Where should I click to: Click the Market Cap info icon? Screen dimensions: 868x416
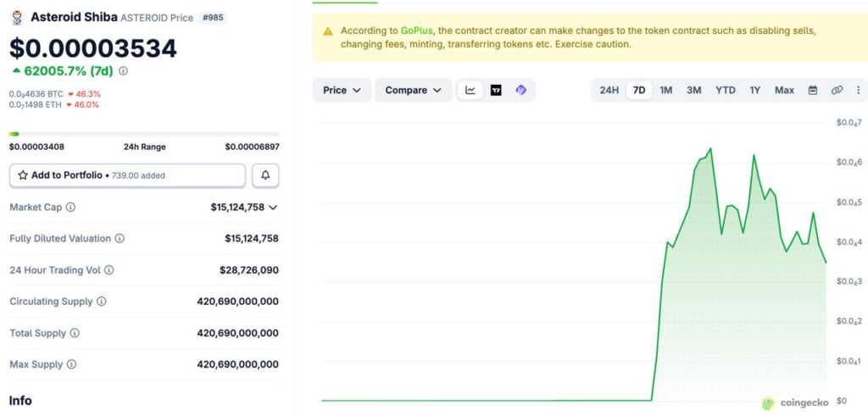[70, 207]
